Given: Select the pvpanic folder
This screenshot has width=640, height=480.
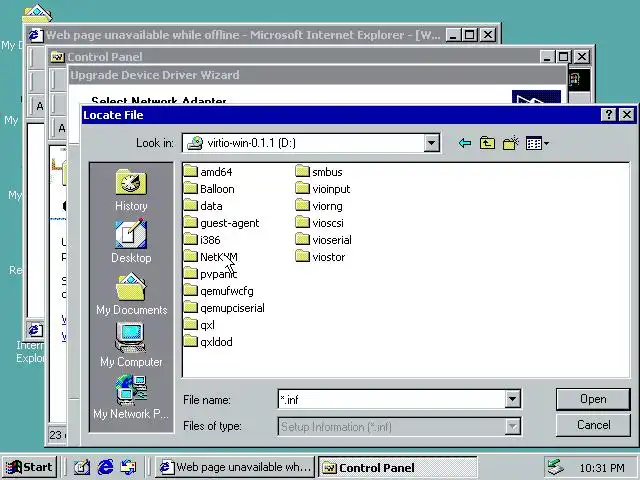Looking at the screenshot, I should (211, 274).
